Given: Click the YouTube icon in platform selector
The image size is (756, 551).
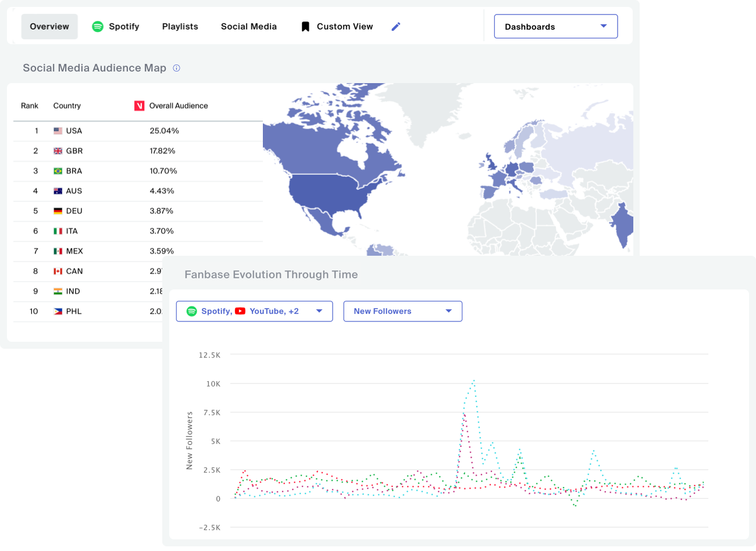Looking at the screenshot, I should coord(240,312).
